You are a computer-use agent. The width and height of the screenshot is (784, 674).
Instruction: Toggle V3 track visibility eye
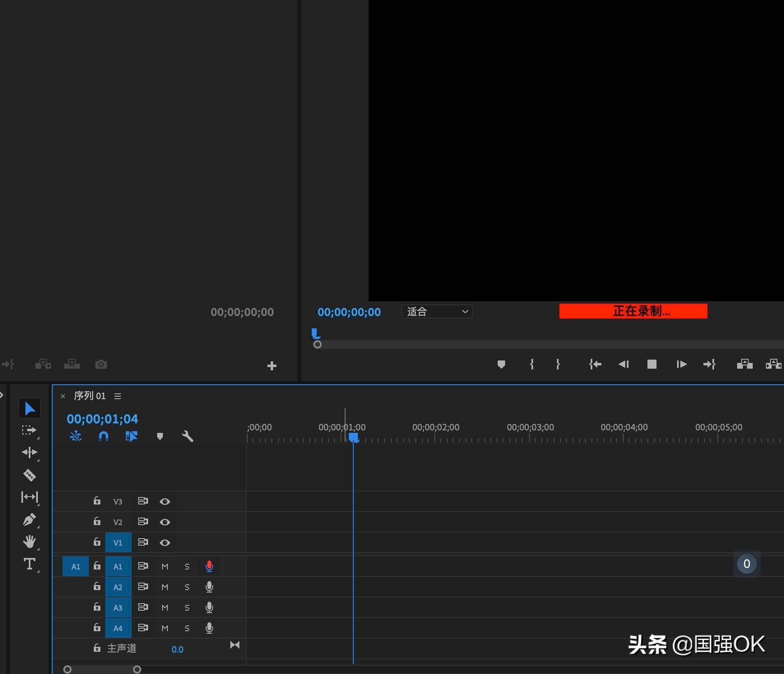click(165, 502)
